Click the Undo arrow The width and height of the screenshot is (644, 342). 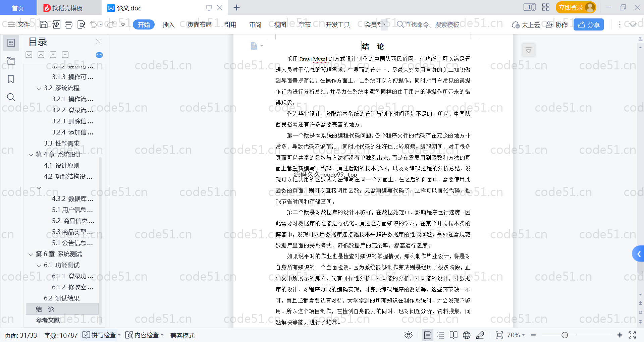(94, 24)
